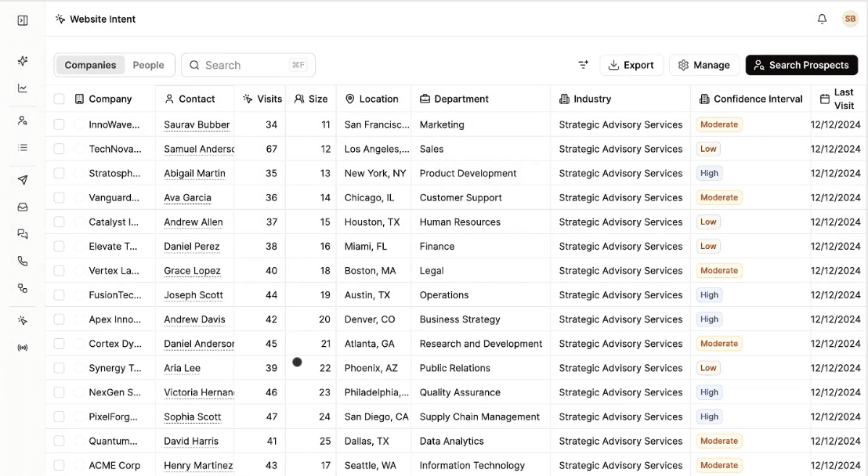Open the broadcast signal sidebar icon
The image size is (868, 476).
23,348
